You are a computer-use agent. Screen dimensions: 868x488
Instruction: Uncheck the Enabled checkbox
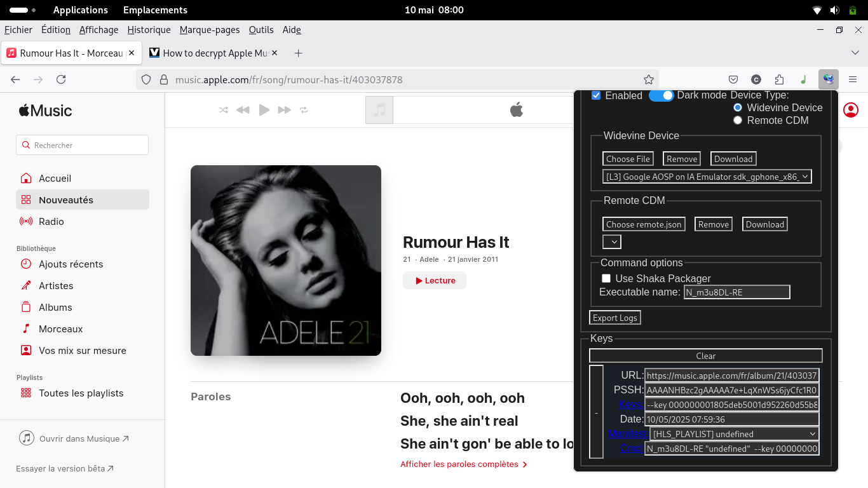tap(596, 95)
